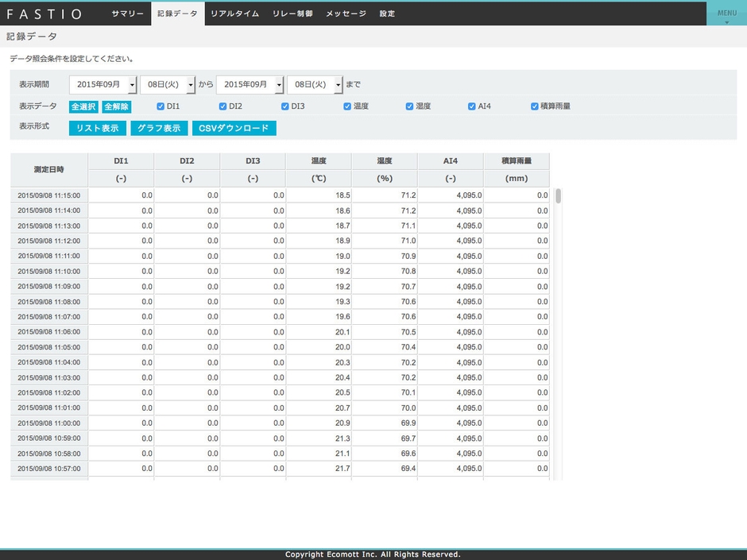Open the リアルタイム tab
This screenshot has height=560, width=747.
pyautogui.click(x=234, y=14)
